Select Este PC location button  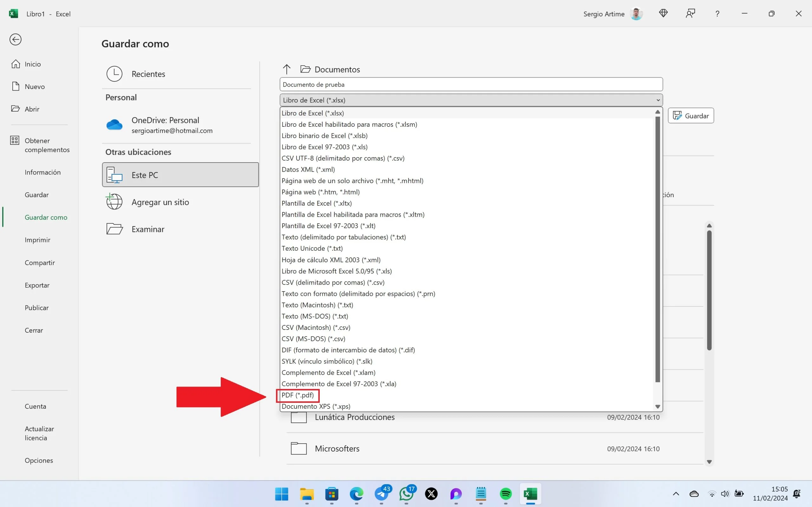pos(180,175)
